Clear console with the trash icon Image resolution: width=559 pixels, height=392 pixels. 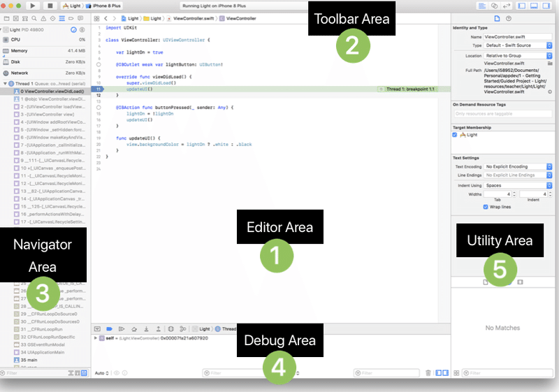click(x=428, y=372)
